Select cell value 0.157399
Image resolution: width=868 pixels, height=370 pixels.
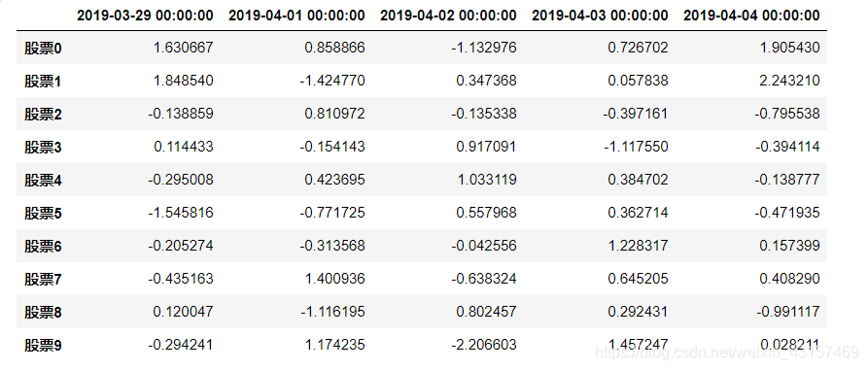click(x=790, y=246)
